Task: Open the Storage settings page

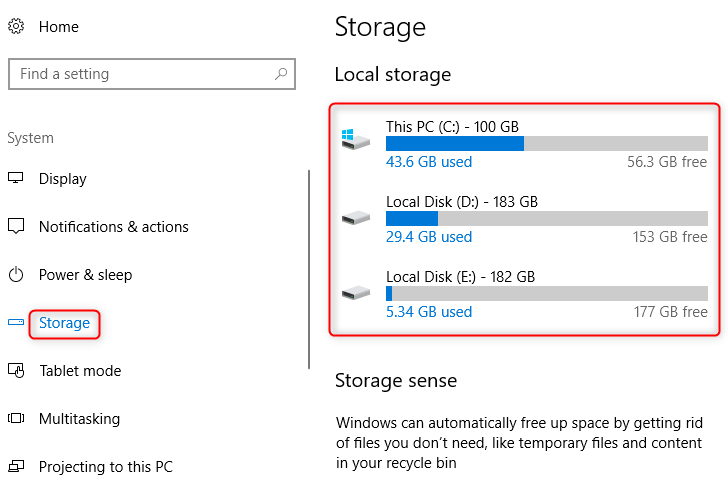Action: point(64,323)
